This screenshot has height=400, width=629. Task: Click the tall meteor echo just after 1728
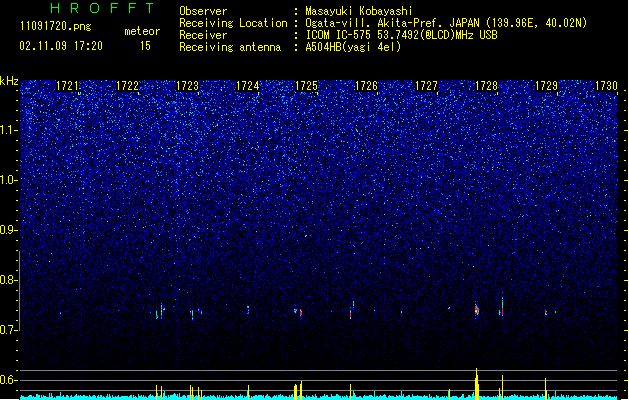pos(502,305)
